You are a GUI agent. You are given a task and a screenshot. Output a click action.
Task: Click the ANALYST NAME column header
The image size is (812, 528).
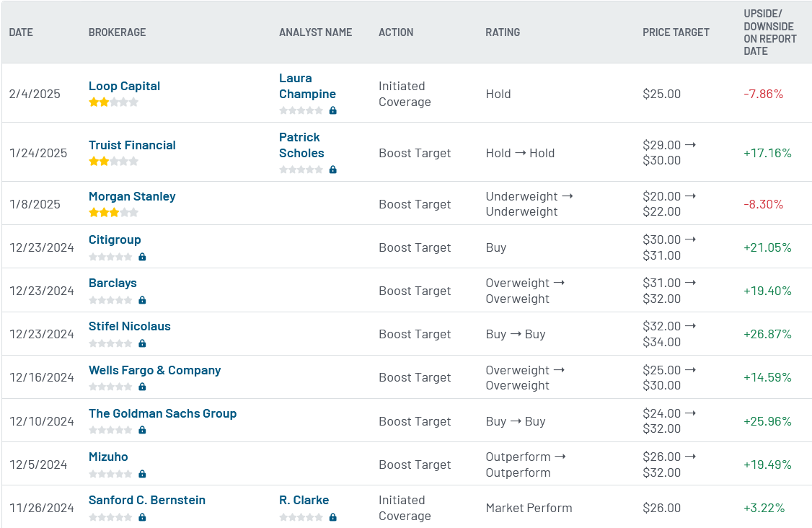[315, 32]
